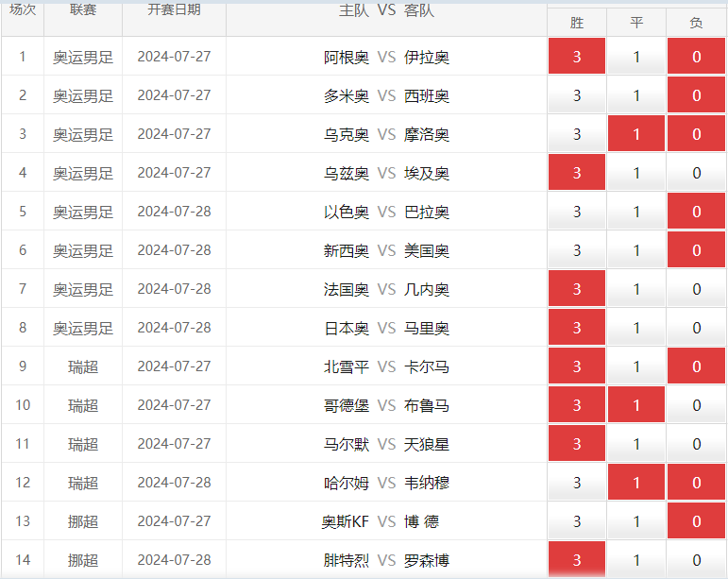Select win 3 for 奥斯KF VS 博德
Screen dimensions: 728x579
(577, 521)
